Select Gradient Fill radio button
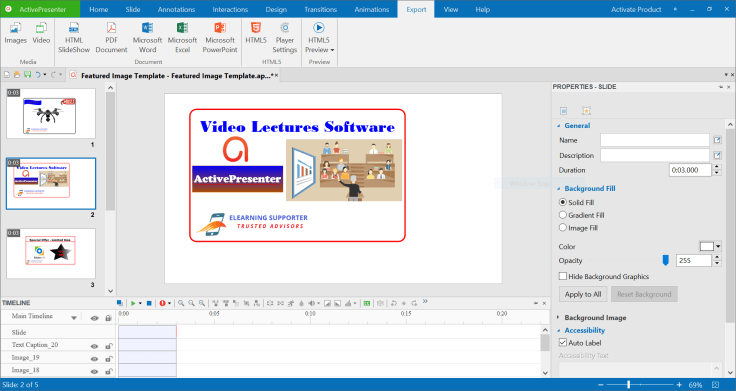The image size is (736, 391). coord(563,215)
